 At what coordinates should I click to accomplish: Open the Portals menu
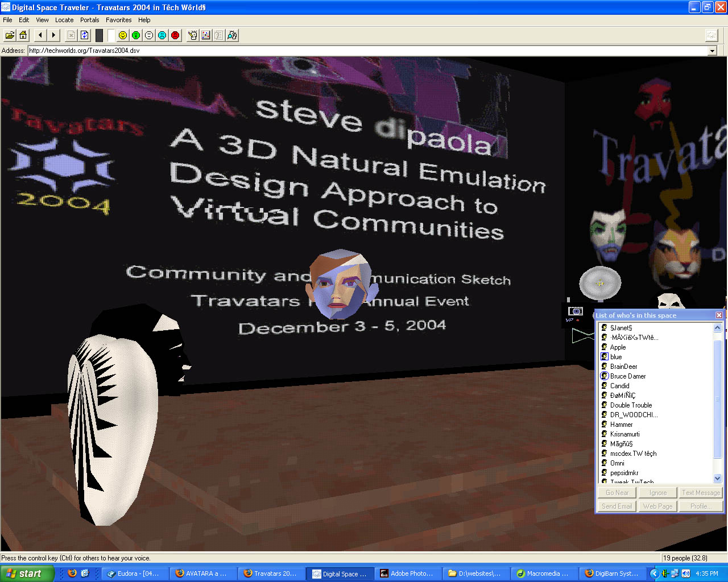tap(90, 20)
